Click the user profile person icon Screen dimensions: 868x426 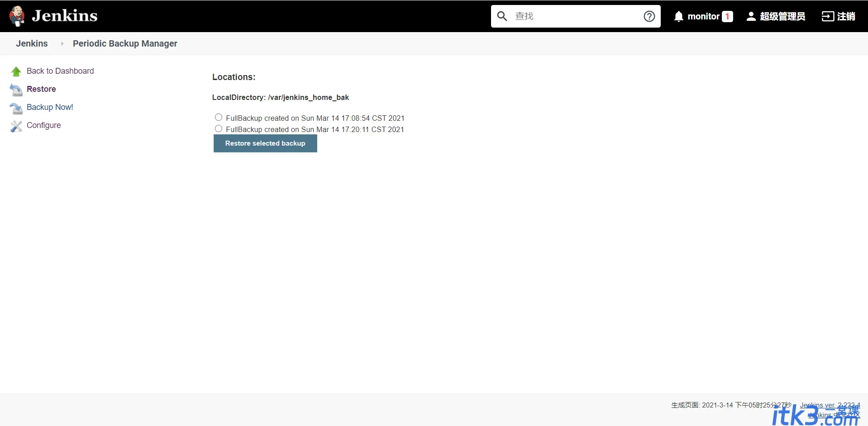[751, 16]
